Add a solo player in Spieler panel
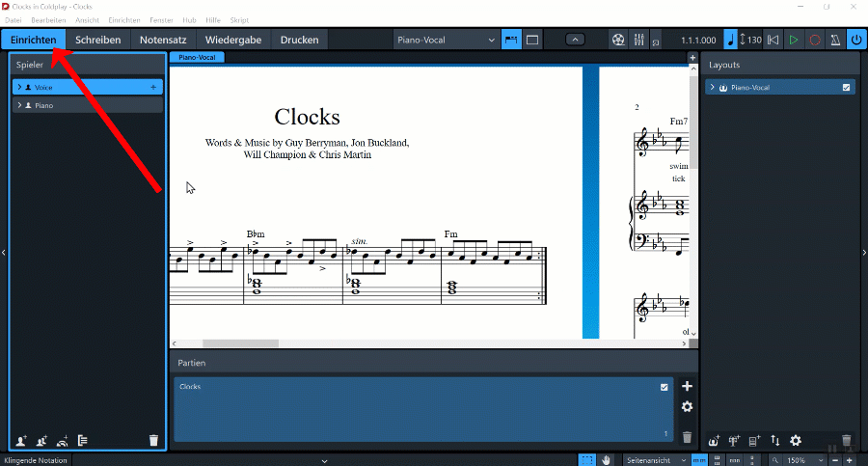 (x=21, y=441)
